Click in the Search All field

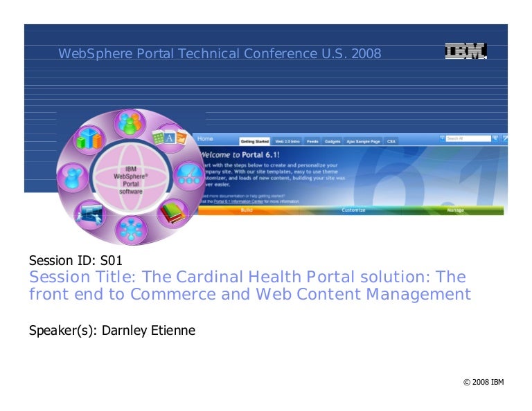468,138
